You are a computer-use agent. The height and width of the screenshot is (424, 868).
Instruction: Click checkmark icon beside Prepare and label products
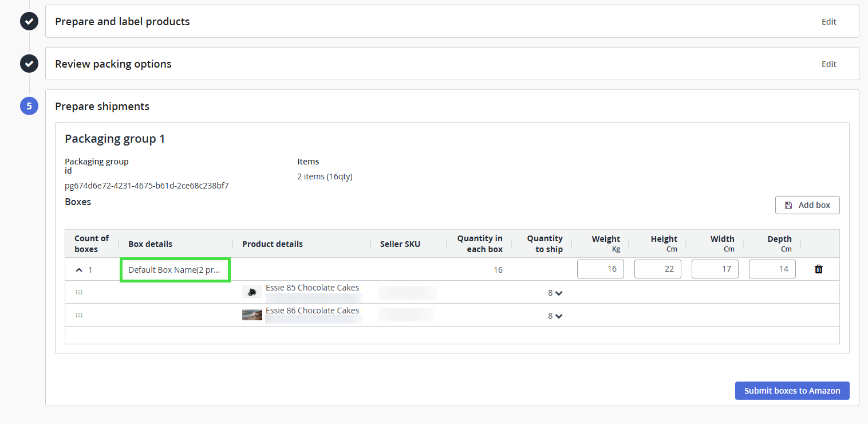[29, 21]
